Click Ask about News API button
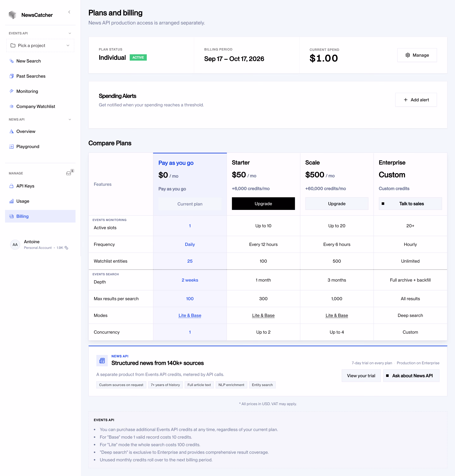This screenshot has height=476, width=455. point(411,376)
